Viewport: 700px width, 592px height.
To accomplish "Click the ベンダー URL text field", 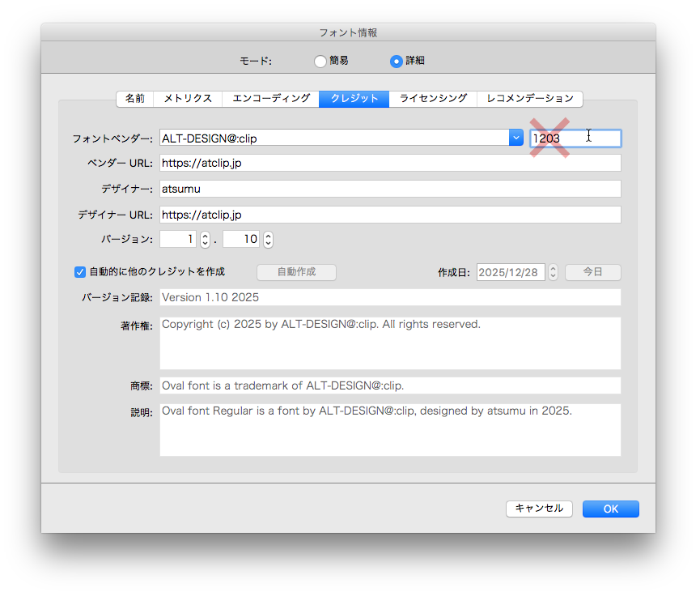I will (x=388, y=163).
